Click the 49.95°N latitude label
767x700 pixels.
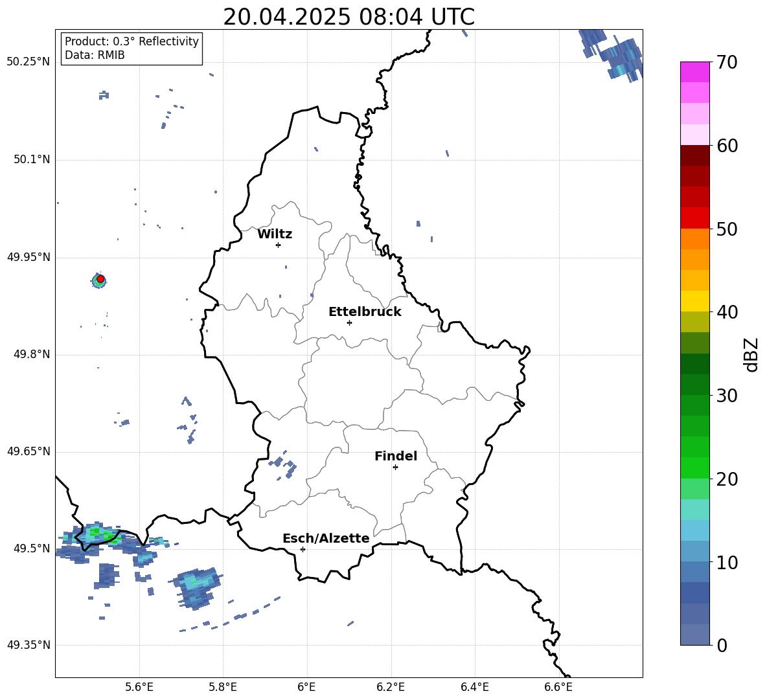tap(29, 257)
